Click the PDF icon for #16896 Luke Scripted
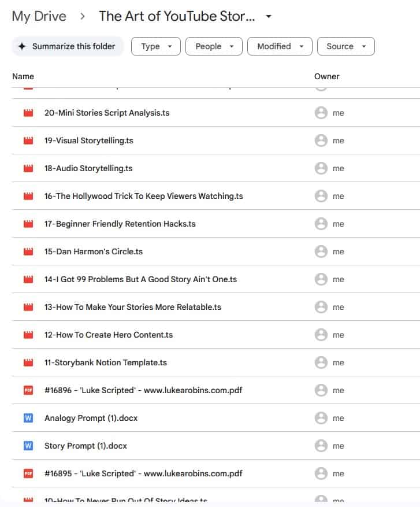Image resolution: width=420 pixels, height=507 pixels. pos(28,391)
